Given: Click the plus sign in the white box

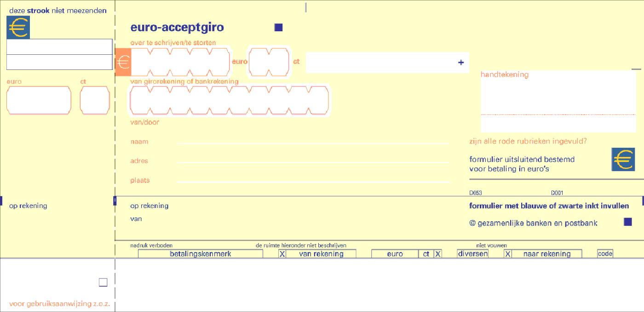Looking at the screenshot, I should pyautogui.click(x=461, y=63).
